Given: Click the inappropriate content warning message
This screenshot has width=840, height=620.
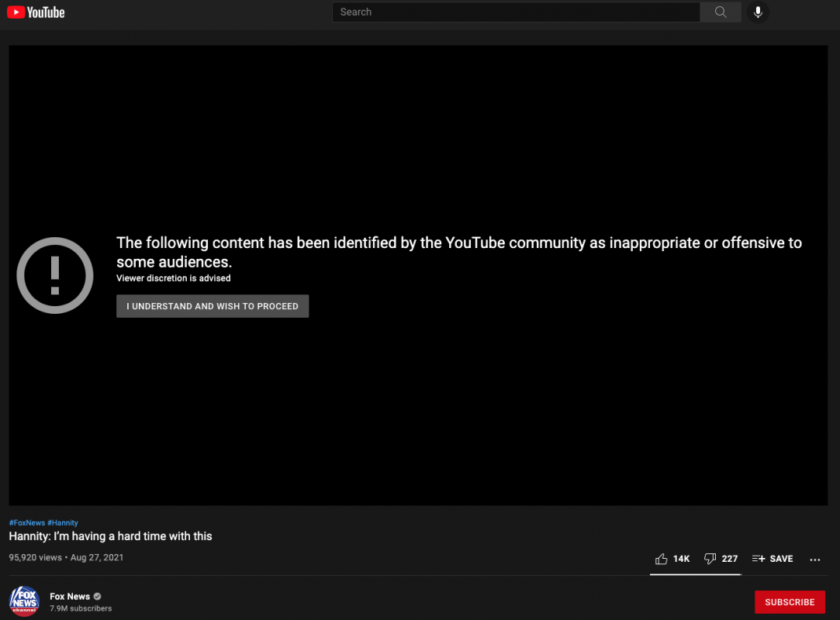Looking at the screenshot, I should (459, 252).
